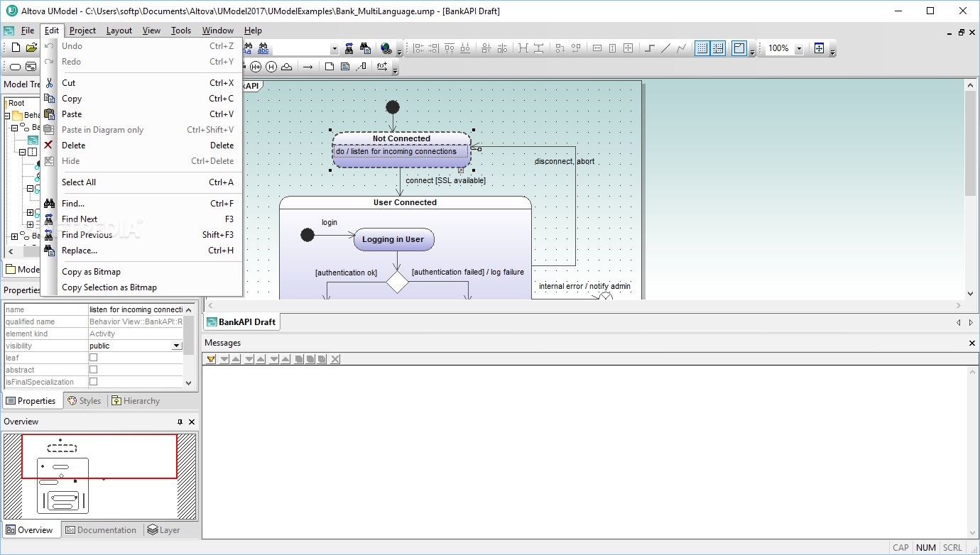Click the Open folder toolbar icon

click(x=31, y=48)
